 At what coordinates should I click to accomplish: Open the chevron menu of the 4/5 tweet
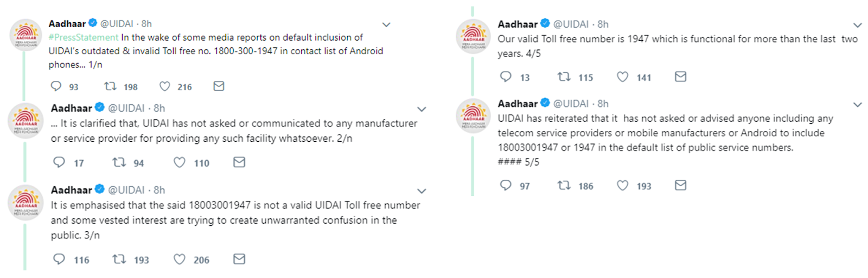(x=858, y=26)
